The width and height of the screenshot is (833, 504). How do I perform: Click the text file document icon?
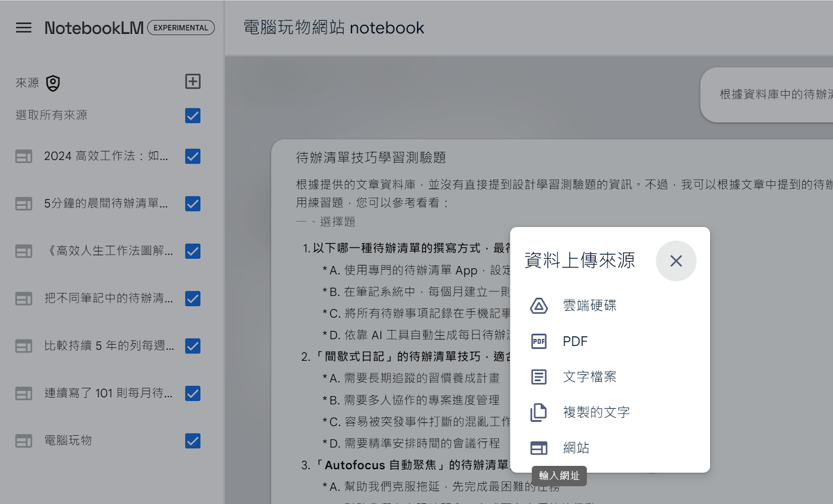[539, 377]
